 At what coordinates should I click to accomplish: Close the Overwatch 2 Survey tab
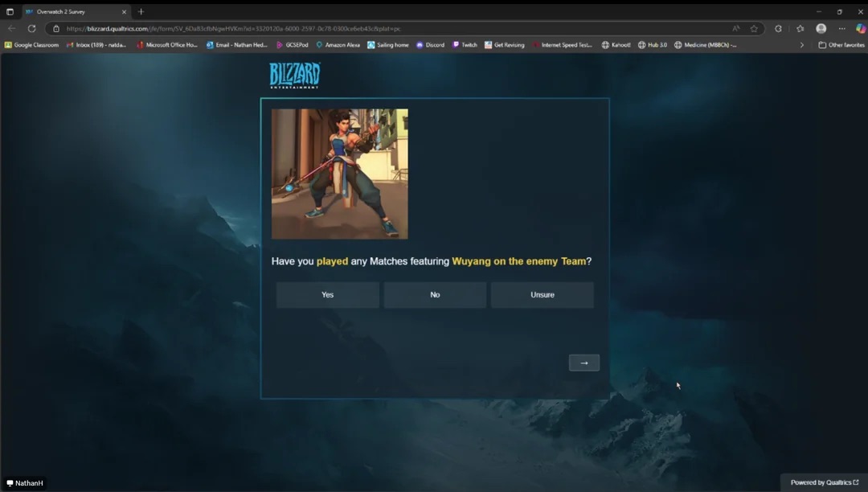pos(124,11)
